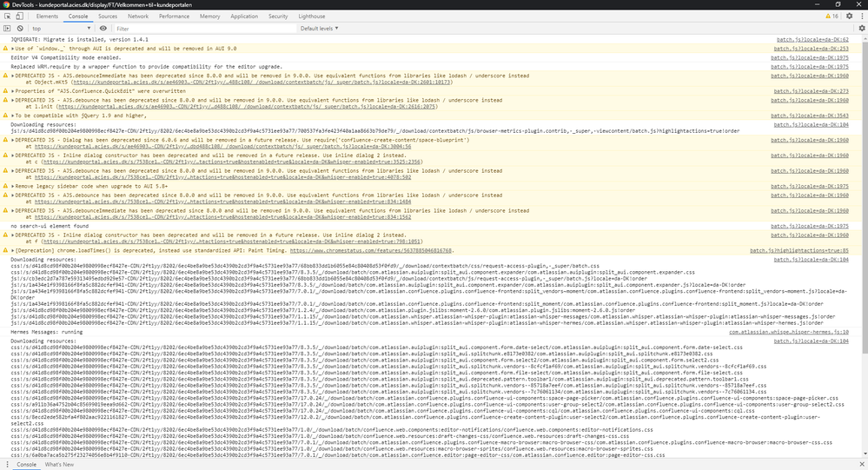Image resolution: width=868 pixels, height=470 pixels.
Task: Open source link batch.js?highlightactions=true:85
Action: coord(798,250)
